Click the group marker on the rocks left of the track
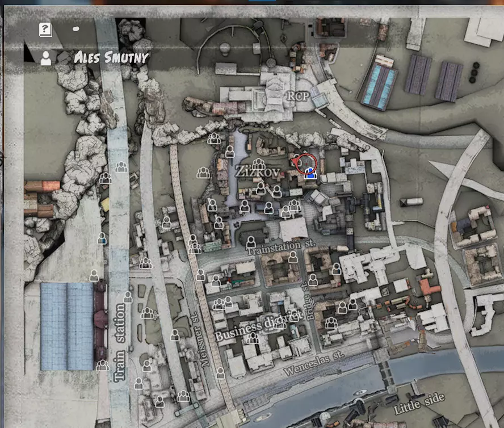This screenshot has width=504, height=428. pos(106,178)
